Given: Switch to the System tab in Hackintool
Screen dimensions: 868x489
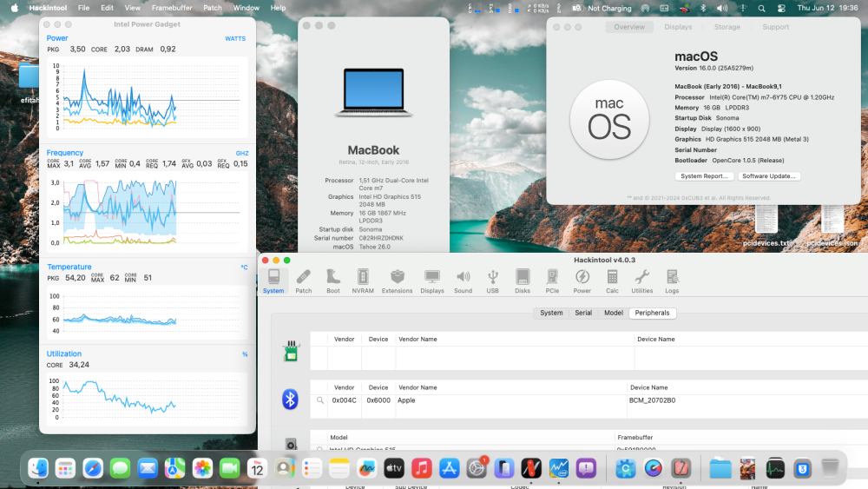Looking at the screenshot, I should [x=551, y=313].
